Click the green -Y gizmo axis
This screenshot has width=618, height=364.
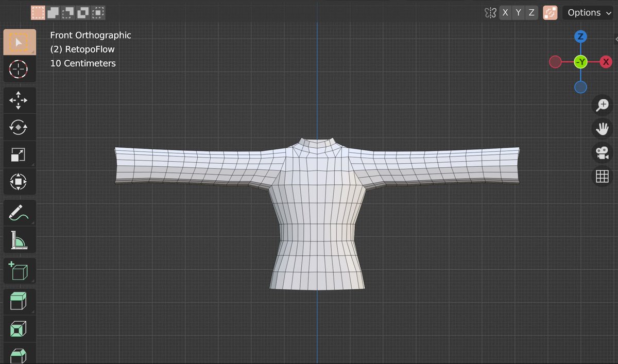580,62
